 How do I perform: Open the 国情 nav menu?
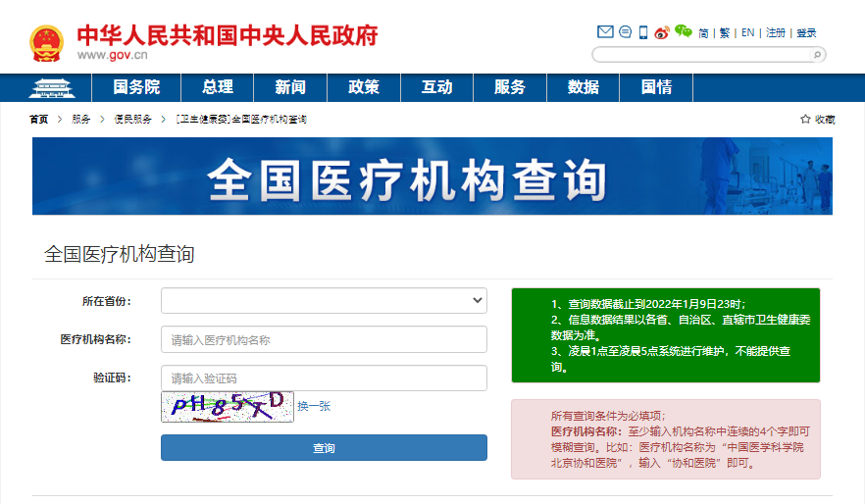656,87
